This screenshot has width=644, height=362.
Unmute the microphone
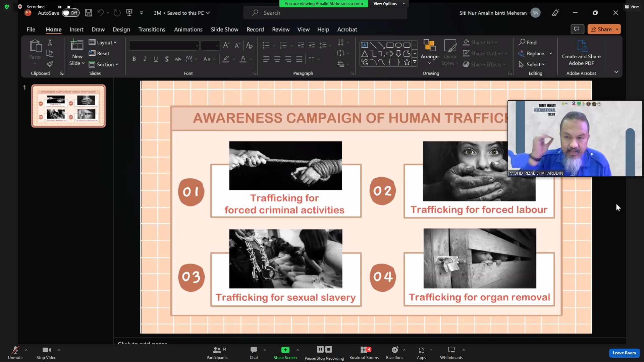[x=15, y=350]
